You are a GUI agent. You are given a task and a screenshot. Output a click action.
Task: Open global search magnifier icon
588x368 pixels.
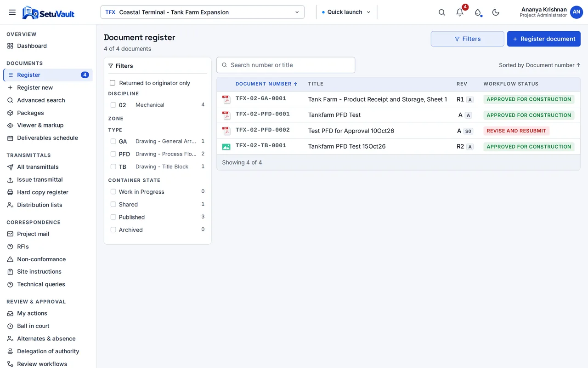pos(442,12)
